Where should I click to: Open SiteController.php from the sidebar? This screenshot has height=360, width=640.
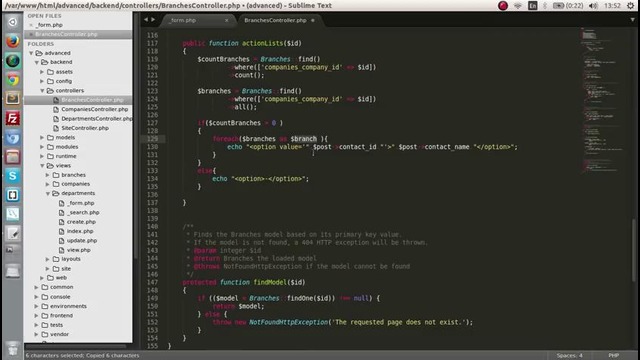coord(85,128)
